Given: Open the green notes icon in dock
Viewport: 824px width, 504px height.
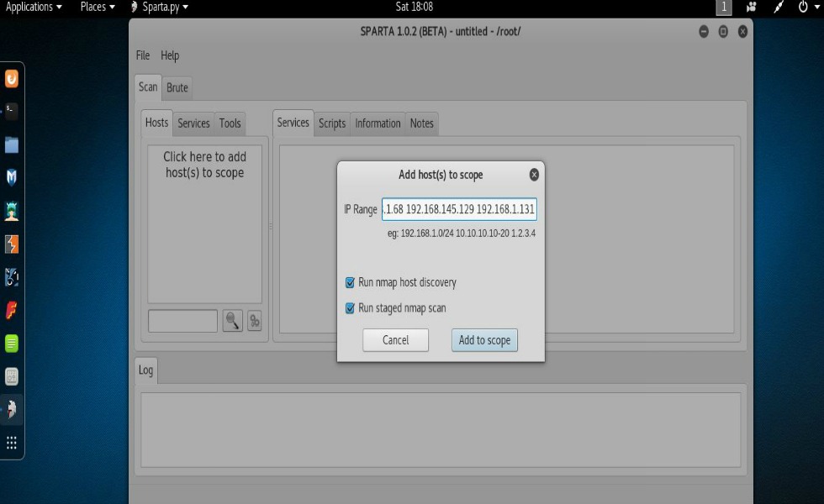Looking at the screenshot, I should (12, 344).
